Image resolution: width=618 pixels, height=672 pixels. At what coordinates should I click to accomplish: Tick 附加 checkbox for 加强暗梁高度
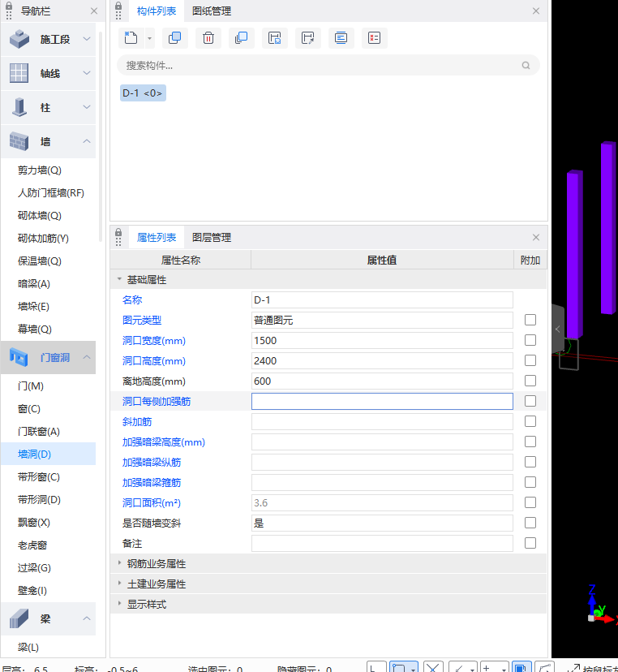[x=530, y=442]
